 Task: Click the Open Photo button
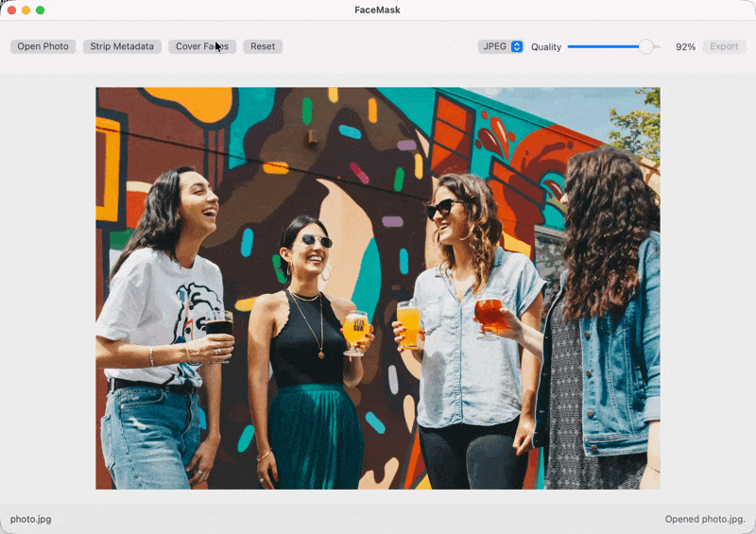click(43, 46)
